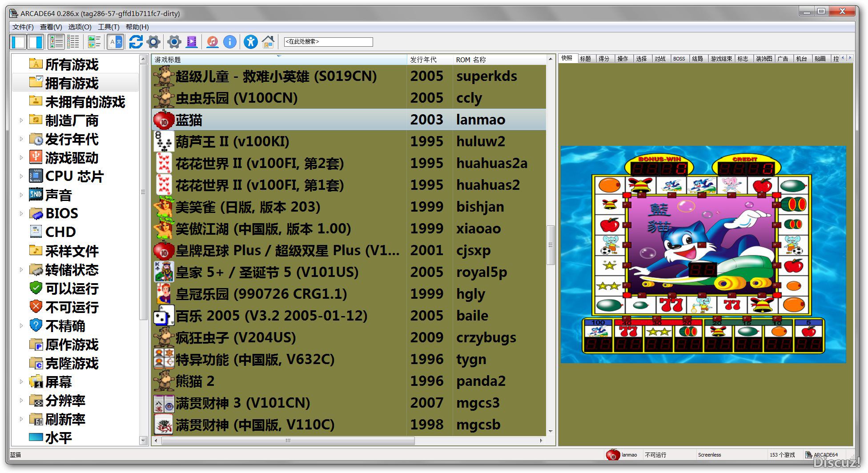
Task: Click the blue refresh arrows toolbar icon
Action: click(x=136, y=42)
